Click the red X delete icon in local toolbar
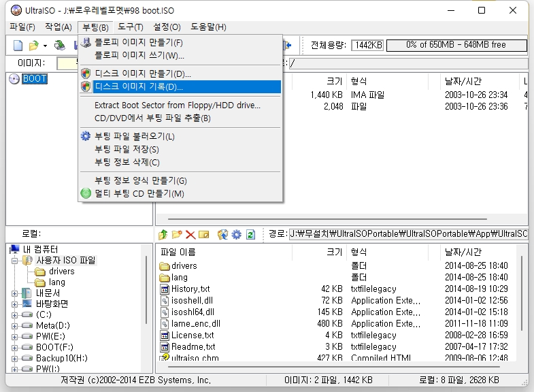The image size is (534, 392). [x=190, y=235]
